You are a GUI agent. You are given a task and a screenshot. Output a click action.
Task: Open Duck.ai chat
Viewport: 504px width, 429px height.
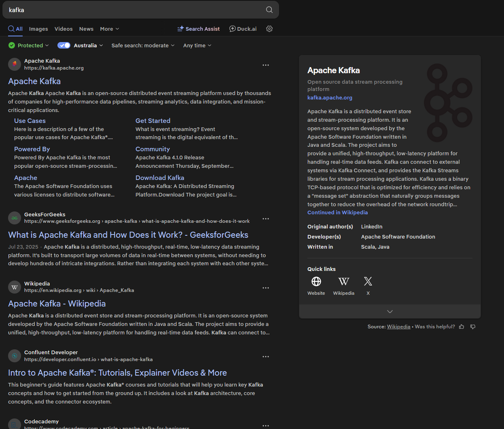(x=243, y=29)
